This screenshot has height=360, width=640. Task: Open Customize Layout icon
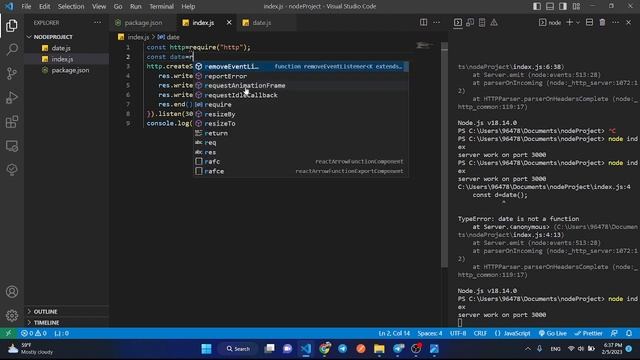point(576,6)
